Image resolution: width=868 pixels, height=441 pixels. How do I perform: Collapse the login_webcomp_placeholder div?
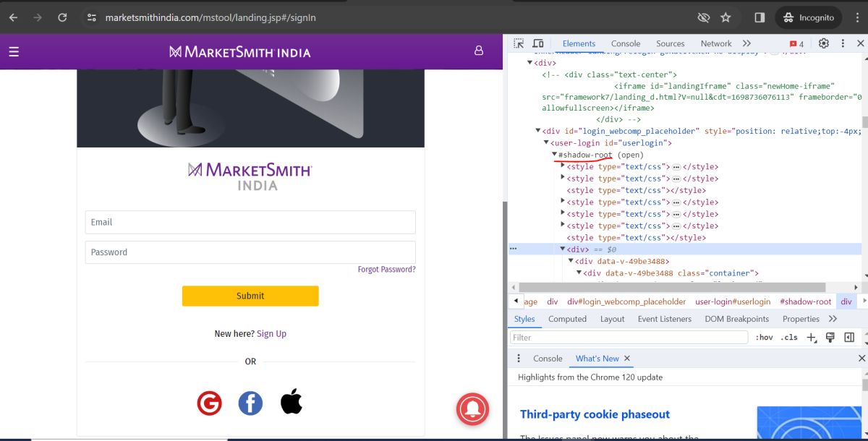(537, 131)
